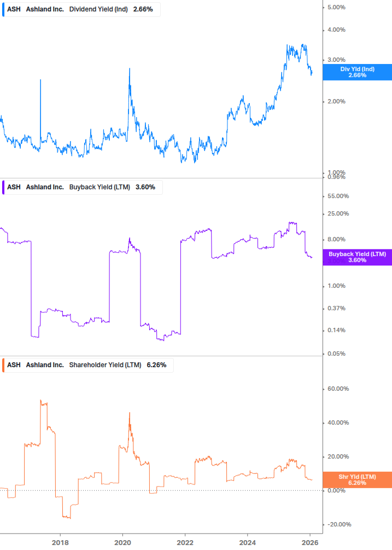Screen dimensions: 392x550
Task: Click the 60.00% tick on the shareholder yield axis
Action: (338, 389)
